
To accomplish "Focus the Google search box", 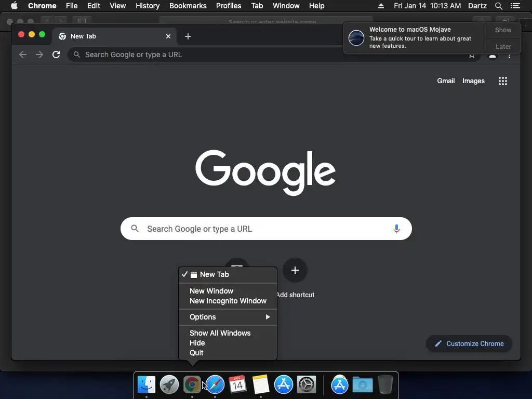I will pyautogui.click(x=266, y=229).
